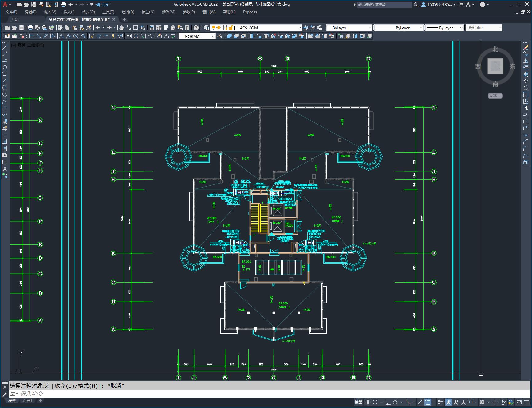The height and width of the screenshot is (408, 532).
Task: Toggle polar tracking in status bar
Action: [395, 402]
